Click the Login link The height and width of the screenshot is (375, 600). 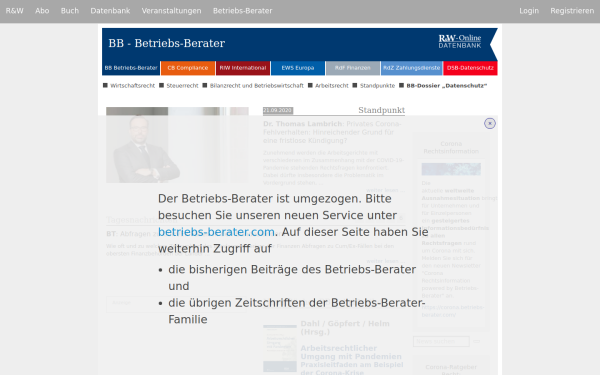(529, 11)
